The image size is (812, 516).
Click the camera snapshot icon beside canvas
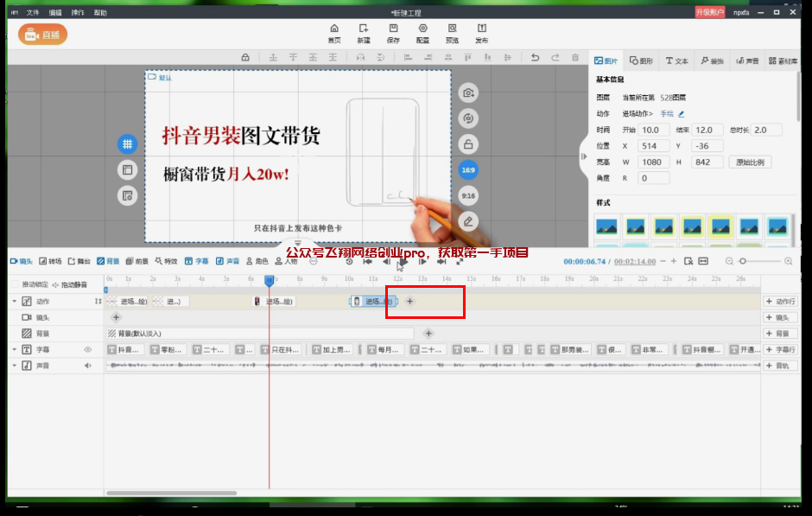(x=468, y=93)
